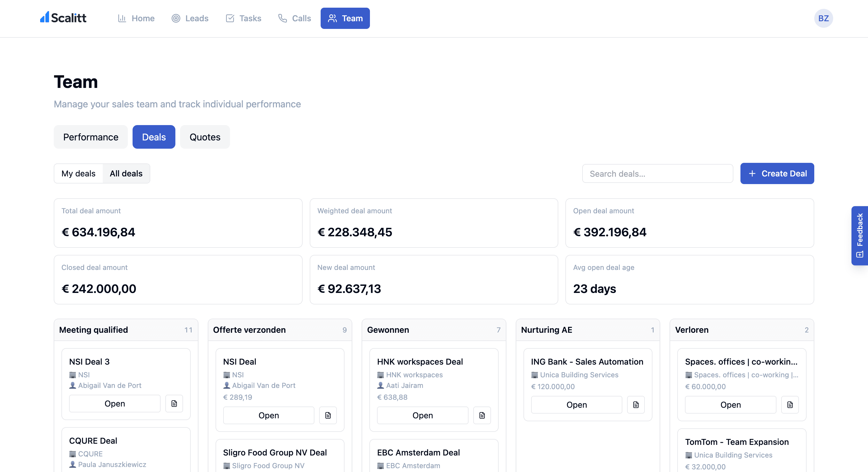The width and height of the screenshot is (868, 472).
Task: Open document icon on HNK workspaces Deal
Action: (482, 415)
